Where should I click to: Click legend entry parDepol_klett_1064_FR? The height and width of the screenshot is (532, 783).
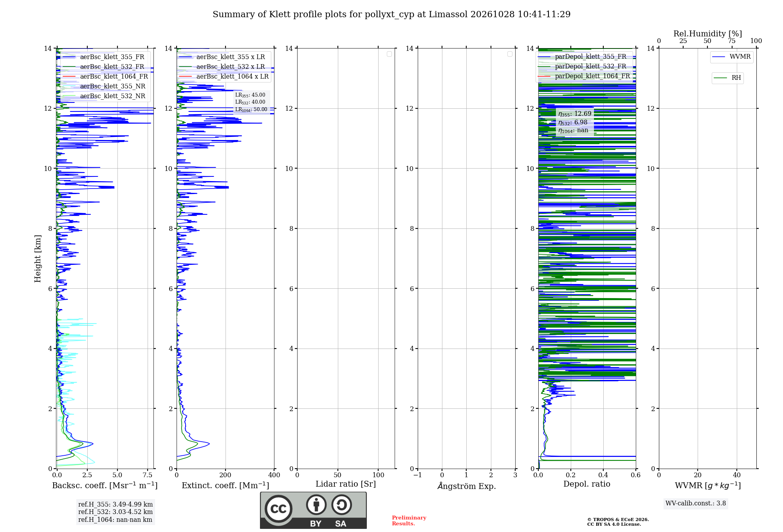[x=584, y=76]
